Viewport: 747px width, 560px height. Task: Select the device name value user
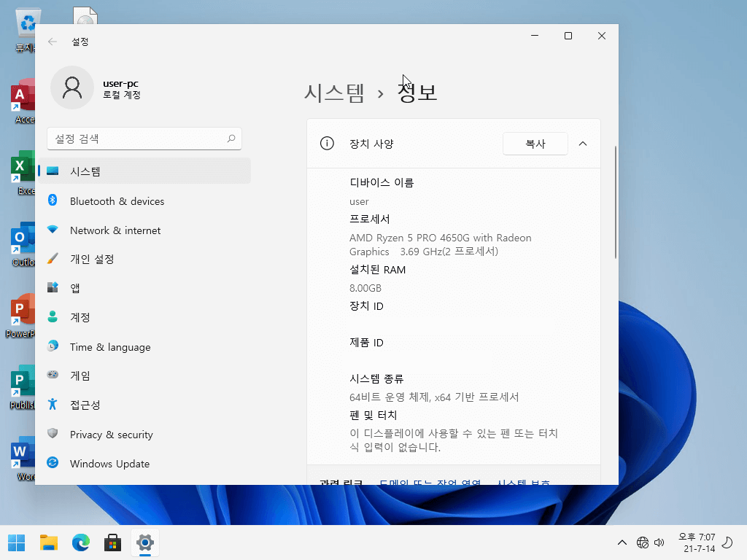(x=359, y=201)
